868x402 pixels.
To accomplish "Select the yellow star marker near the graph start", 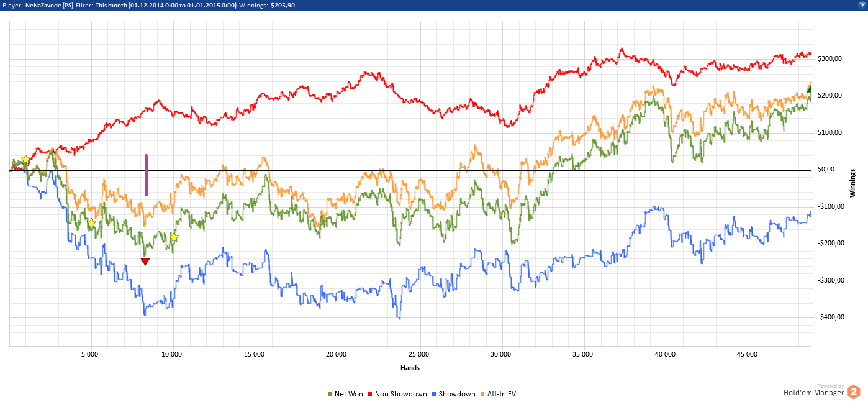I will 25,160.
